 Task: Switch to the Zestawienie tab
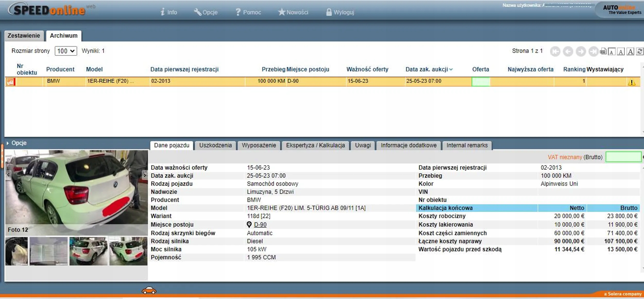(x=24, y=36)
